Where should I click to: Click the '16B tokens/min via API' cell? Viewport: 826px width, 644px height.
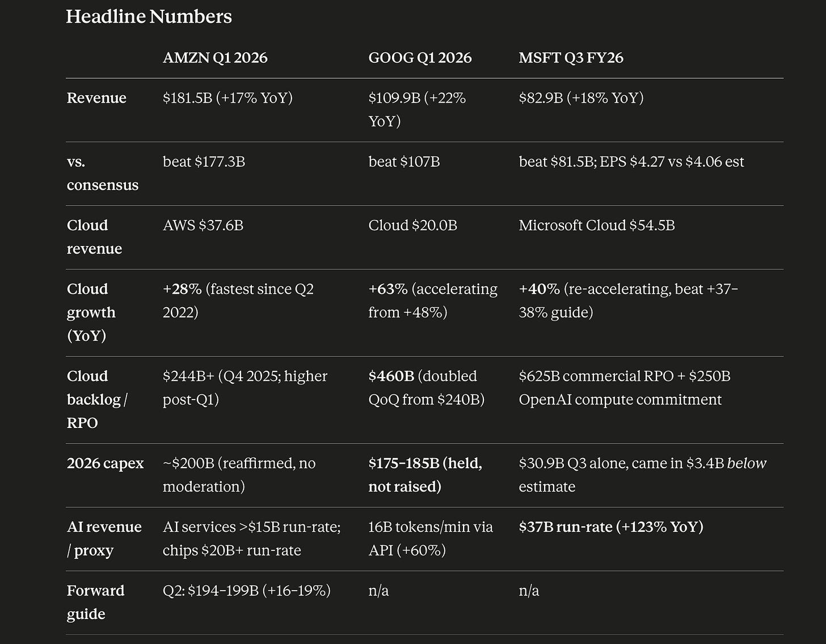point(431,539)
